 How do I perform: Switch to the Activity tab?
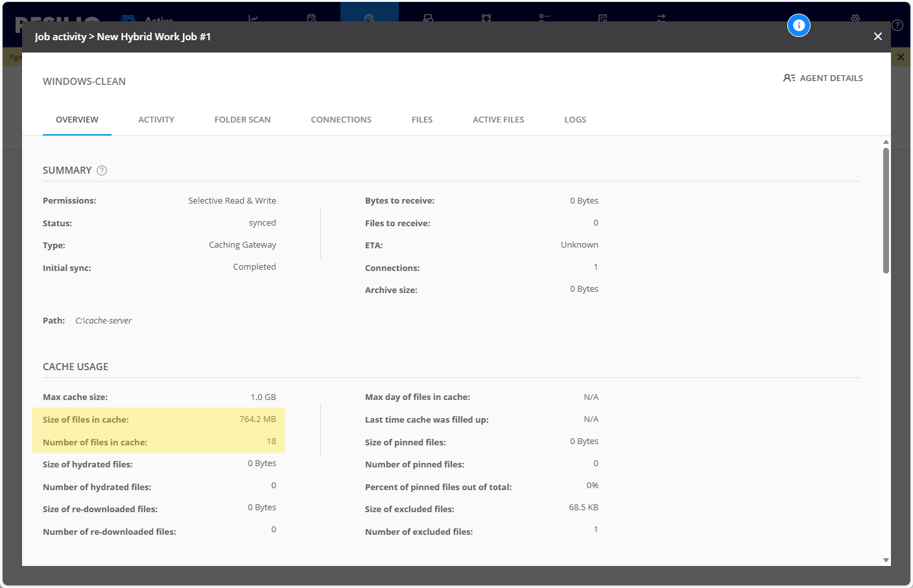pos(156,120)
